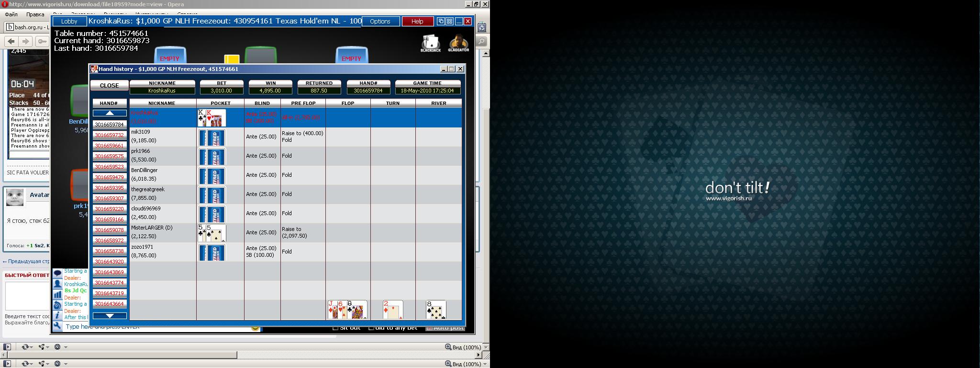Screen dimensions: 980x368
Task: Click the cascade windows icon in poker title bar
Action: click(441, 22)
